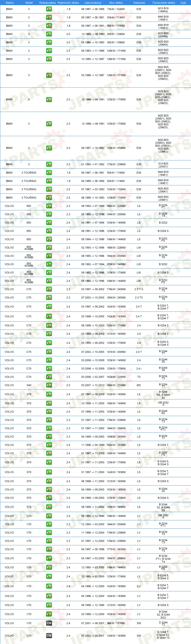Click engine code S14 B25 (254S1)
The width and height of the screenshot is (191, 644).
click(x=163, y=165)
